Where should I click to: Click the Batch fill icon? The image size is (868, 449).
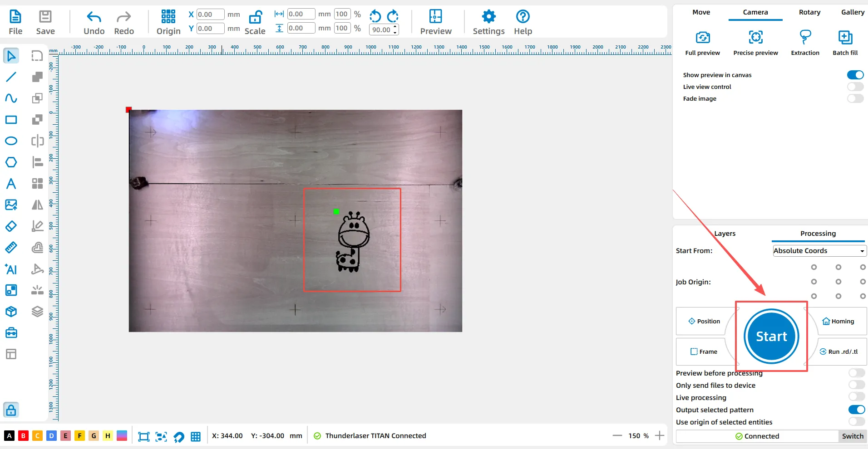(845, 38)
